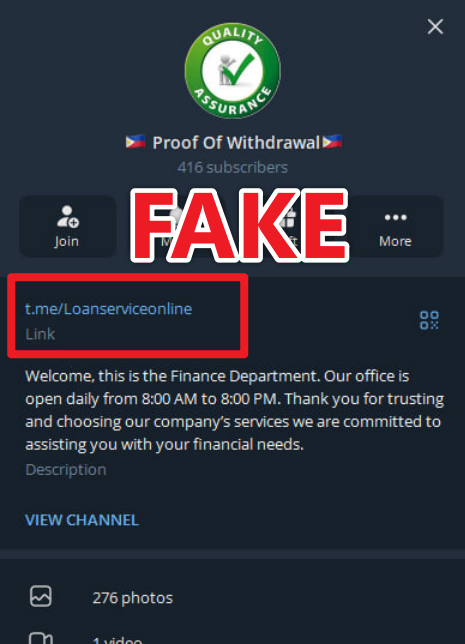Viewport: 465px width, 644px height.
Task: Open the t.me/Loanserviceonline link
Action: [108, 308]
